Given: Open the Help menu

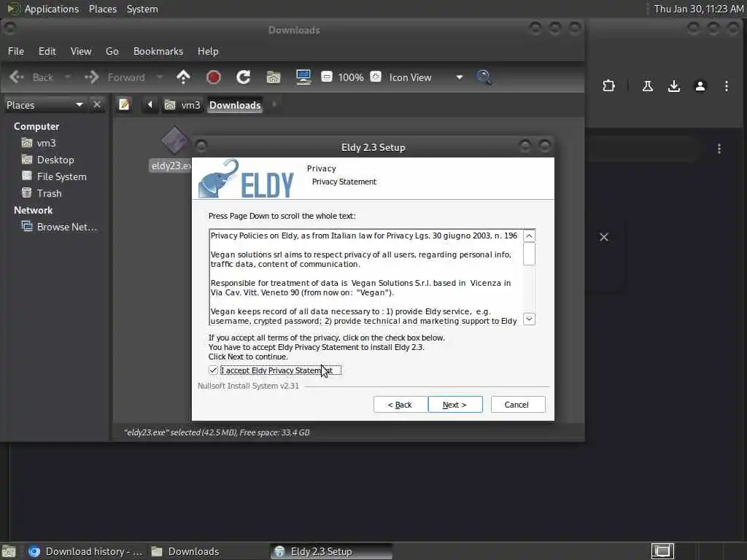Looking at the screenshot, I should click(x=208, y=51).
